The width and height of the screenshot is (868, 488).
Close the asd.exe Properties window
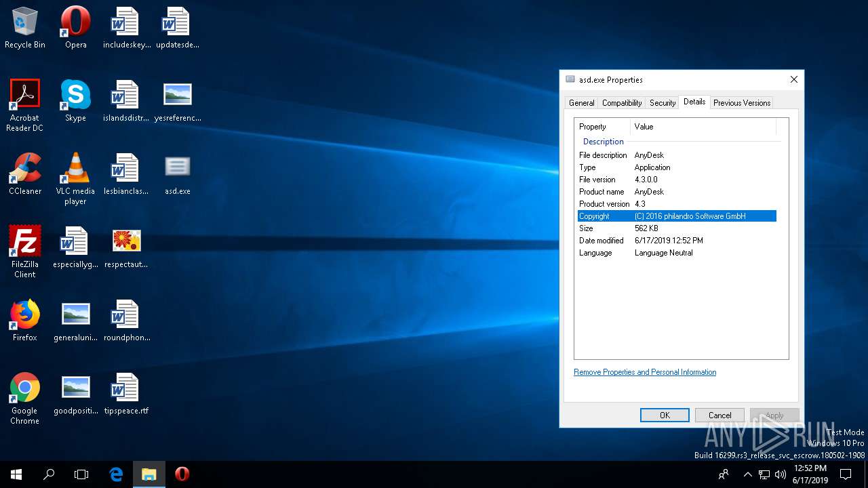coord(793,79)
